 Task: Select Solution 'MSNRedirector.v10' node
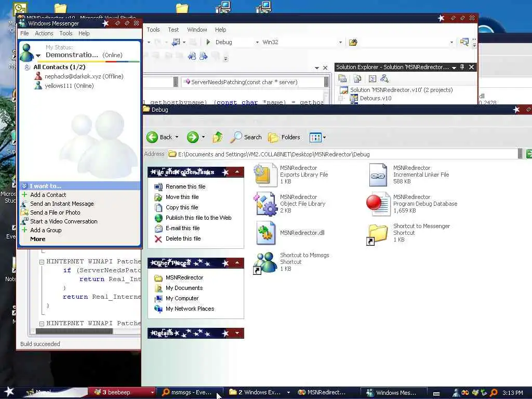[x=402, y=90]
